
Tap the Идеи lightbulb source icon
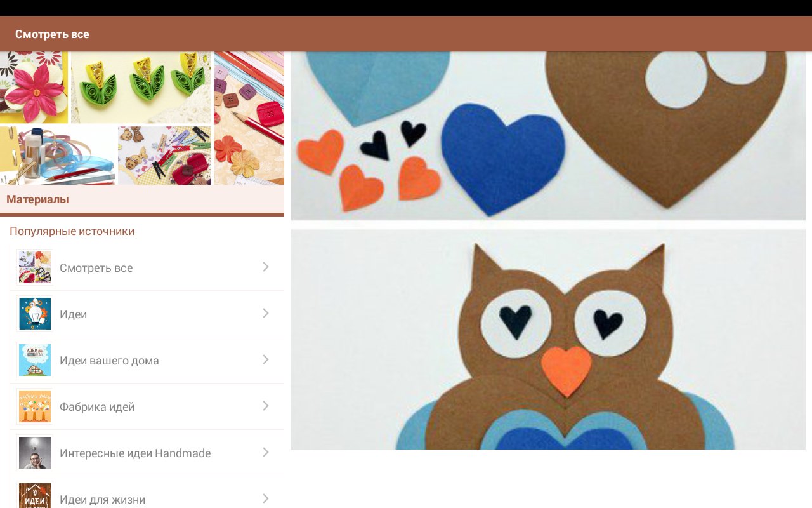click(x=35, y=314)
